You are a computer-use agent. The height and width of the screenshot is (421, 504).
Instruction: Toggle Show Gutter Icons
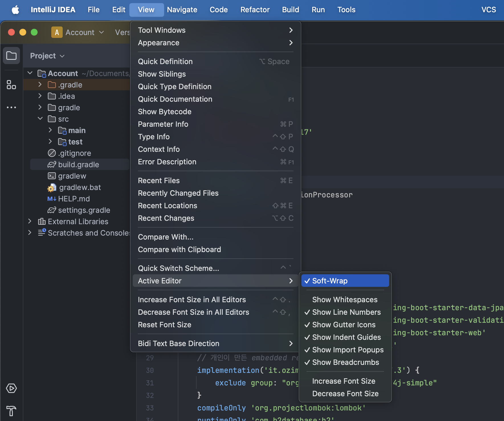point(345,324)
